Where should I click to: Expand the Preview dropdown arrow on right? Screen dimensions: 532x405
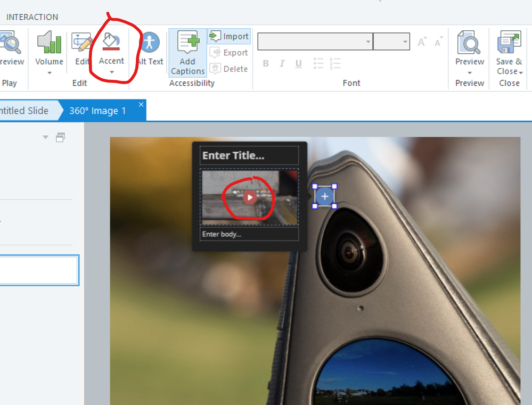click(x=470, y=72)
